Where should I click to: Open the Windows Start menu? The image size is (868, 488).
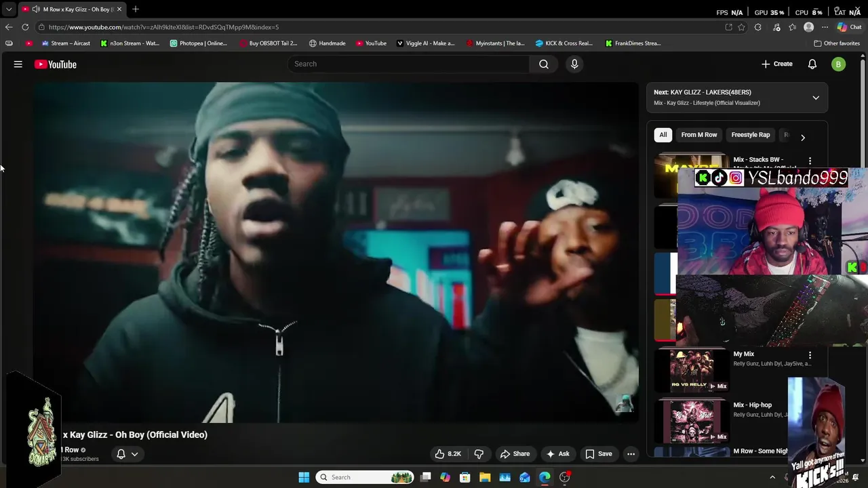304,477
